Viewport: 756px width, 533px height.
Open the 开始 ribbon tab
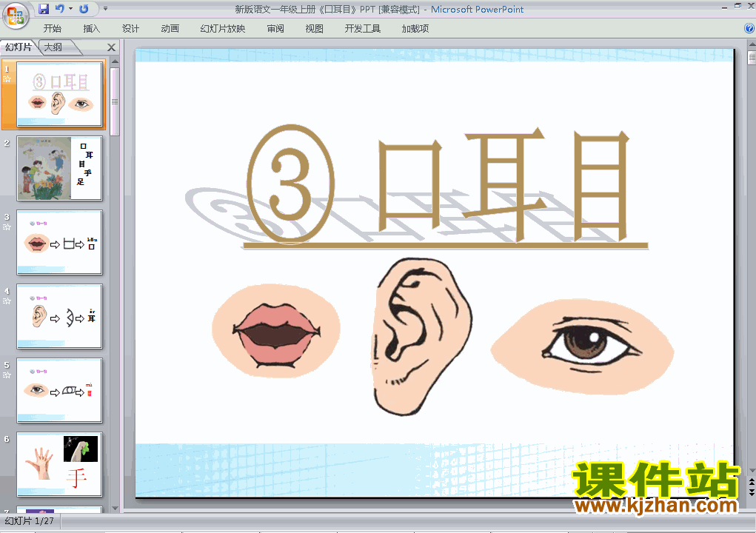coord(52,28)
